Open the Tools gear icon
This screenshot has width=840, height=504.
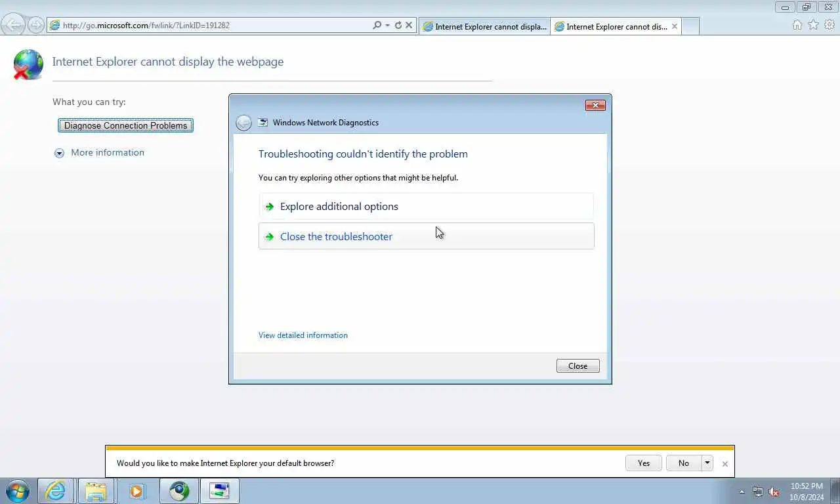tap(829, 25)
